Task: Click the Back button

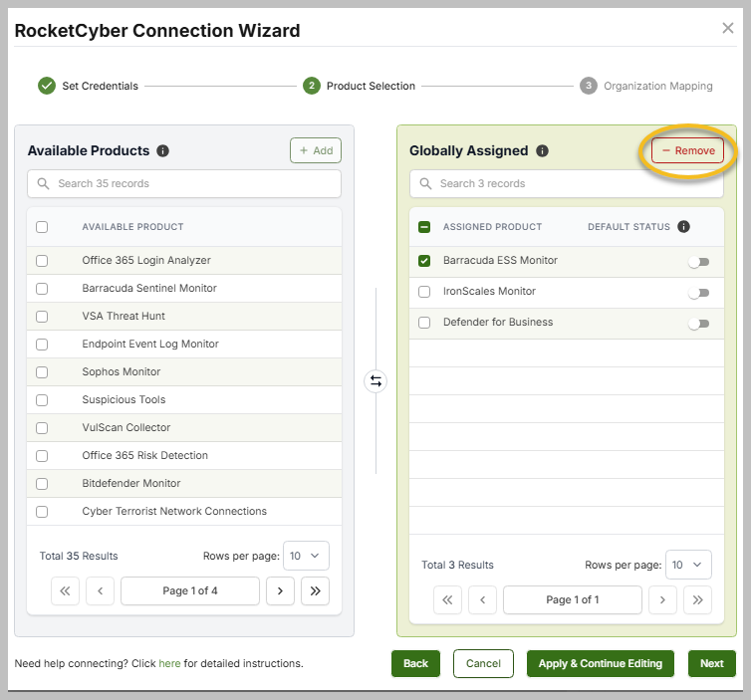Action: click(415, 663)
